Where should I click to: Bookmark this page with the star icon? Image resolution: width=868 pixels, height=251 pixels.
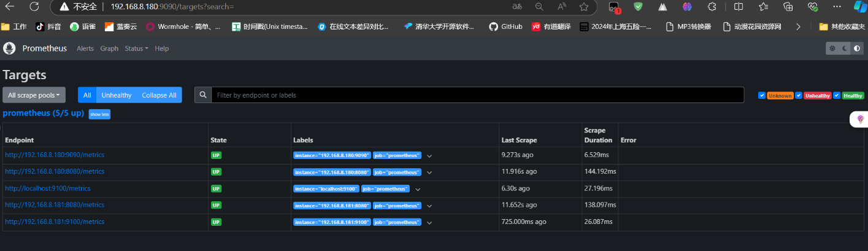click(584, 7)
